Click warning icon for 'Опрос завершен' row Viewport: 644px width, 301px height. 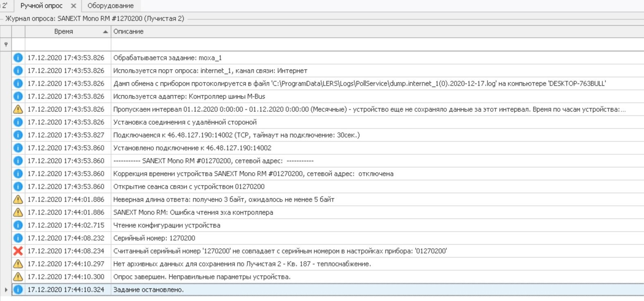18,276
